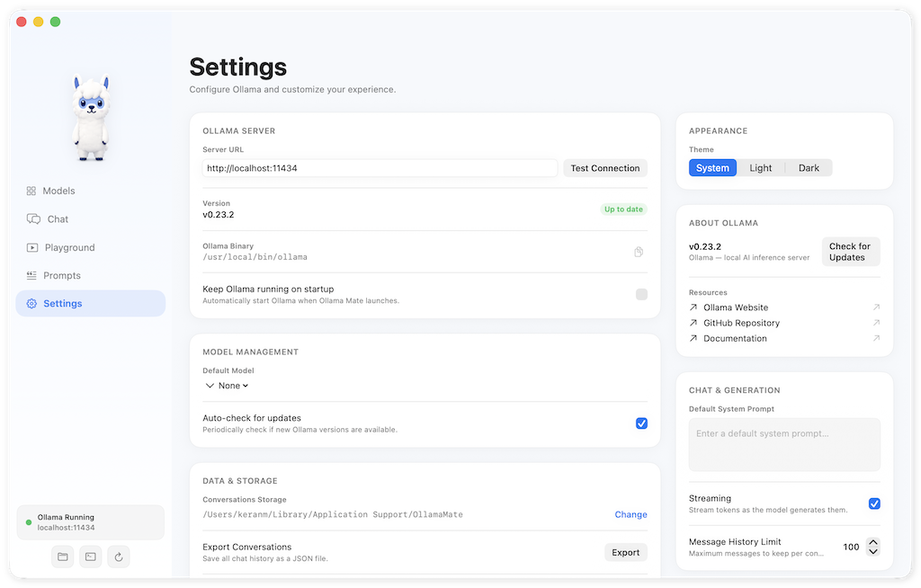Click the arrow icon left of Documentation

(x=693, y=338)
